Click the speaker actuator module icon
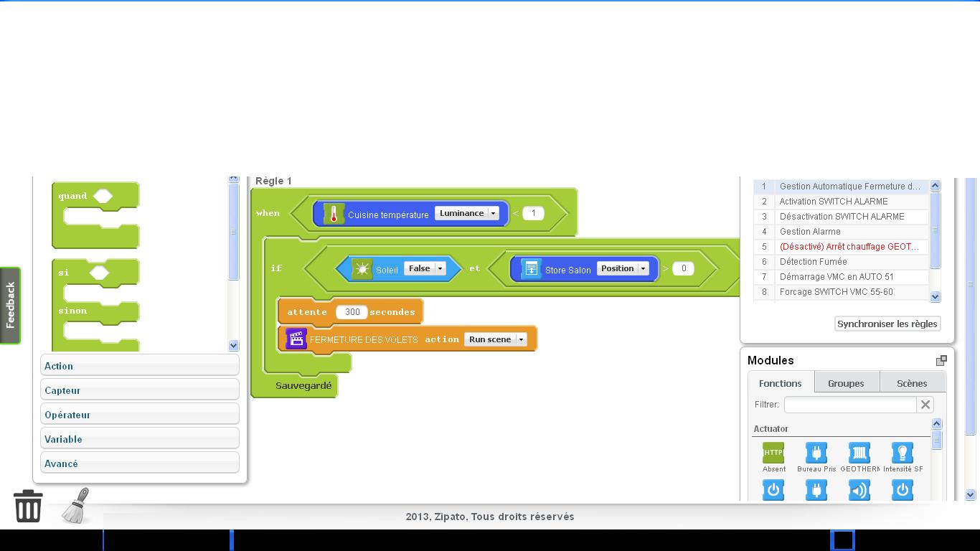The width and height of the screenshot is (980, 551). point(859,490)
